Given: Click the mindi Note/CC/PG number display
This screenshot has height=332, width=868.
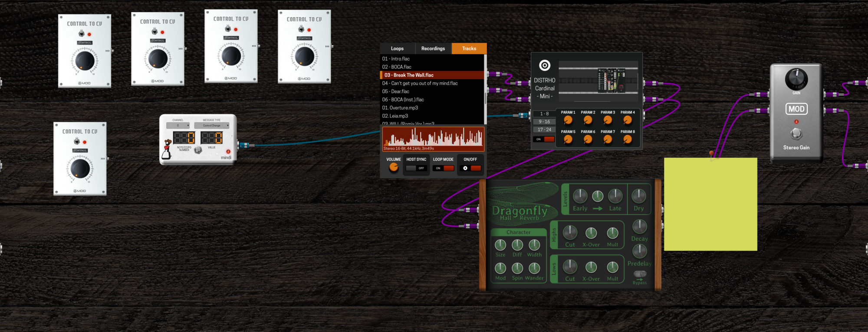Looking at the screenshot, I should coord(184,138).
